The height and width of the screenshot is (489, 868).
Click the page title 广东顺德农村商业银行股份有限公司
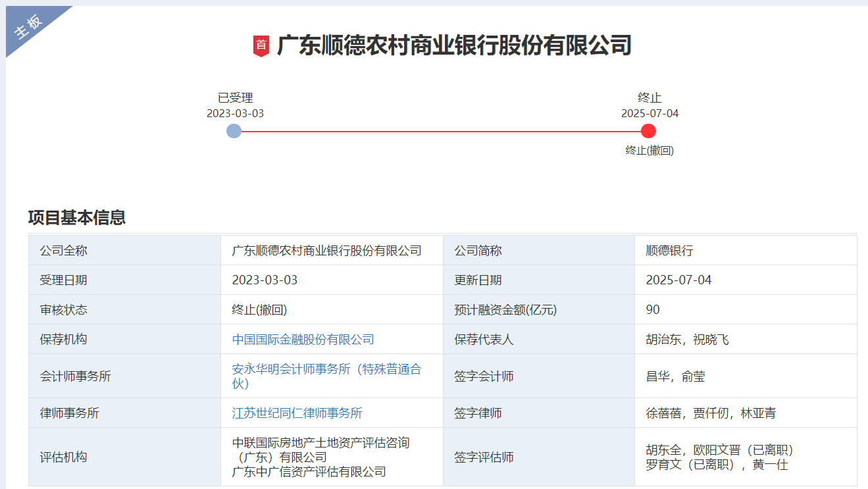[x=454, y=45]
